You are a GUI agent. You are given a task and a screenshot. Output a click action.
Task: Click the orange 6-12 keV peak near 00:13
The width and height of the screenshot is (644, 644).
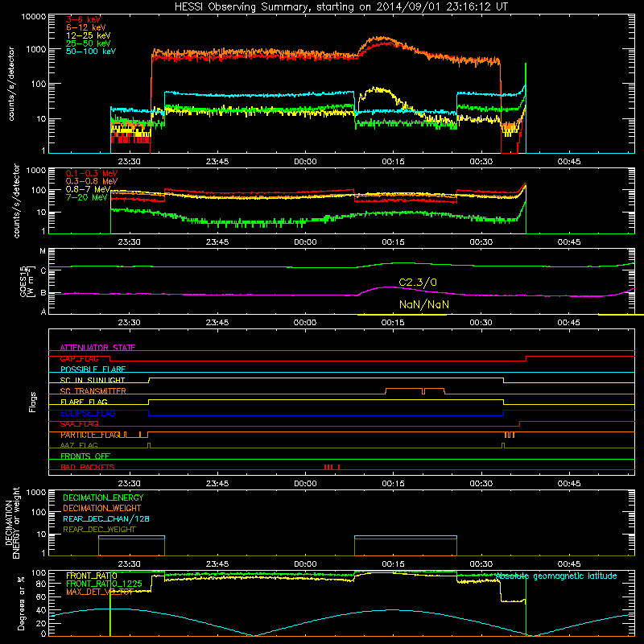click(382, 39)
